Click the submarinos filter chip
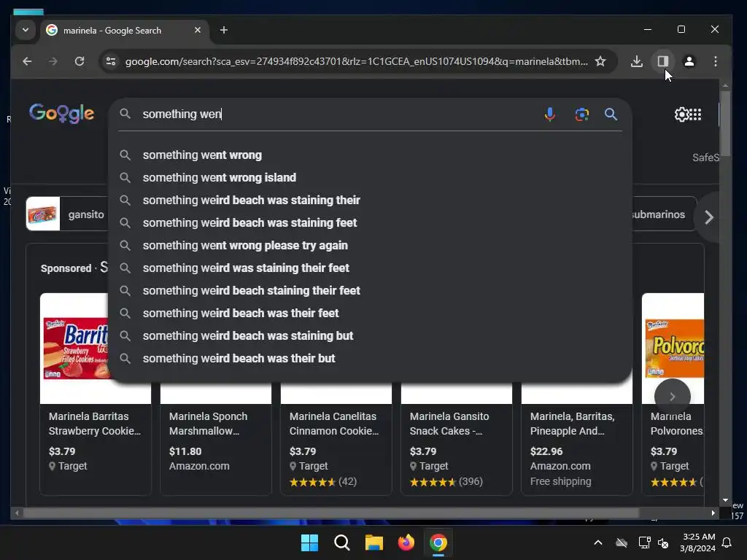Image resolution: width=747 pixels, height=560 pixels. click(x=664, y=214)
